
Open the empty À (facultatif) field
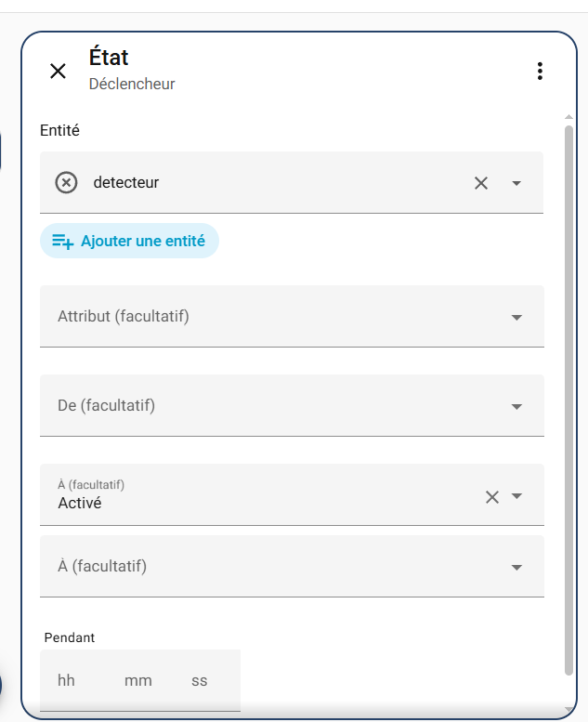269,567
